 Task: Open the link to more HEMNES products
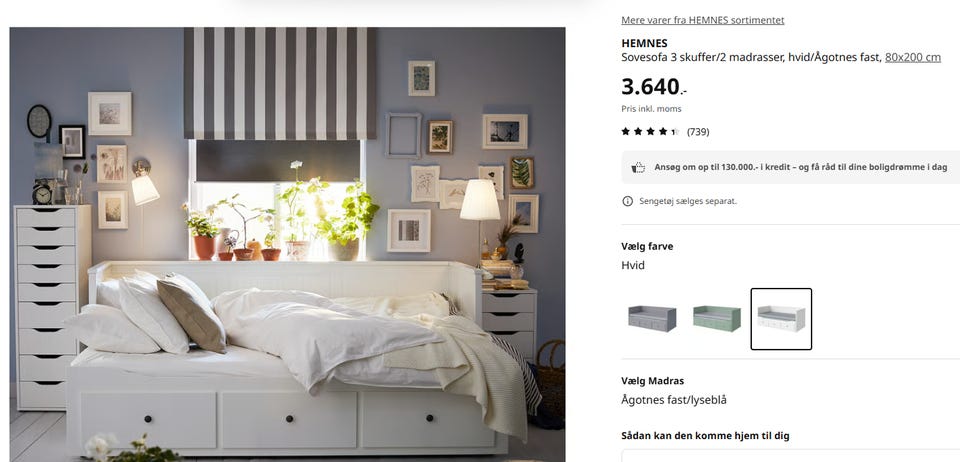click(x=702, y=20)
